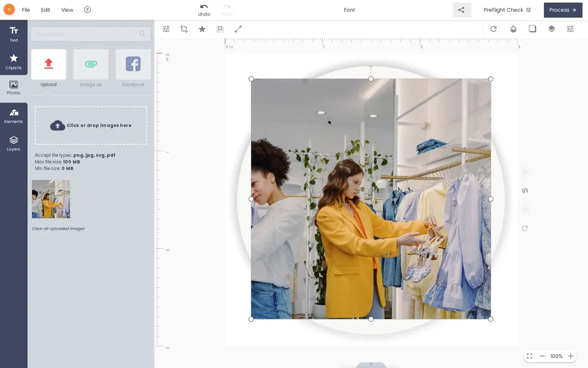Switch to the Cliparts tab
The image size is (588, 368).
(14, 61)
